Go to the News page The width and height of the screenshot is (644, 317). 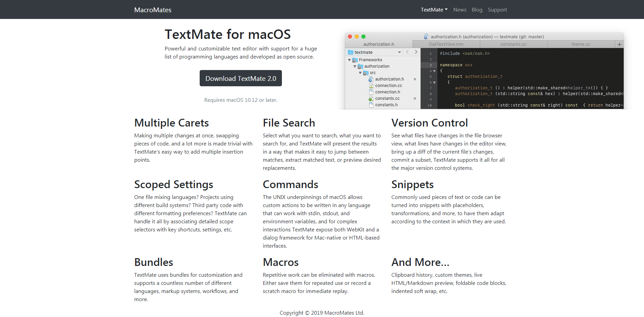tap(460, 10)
